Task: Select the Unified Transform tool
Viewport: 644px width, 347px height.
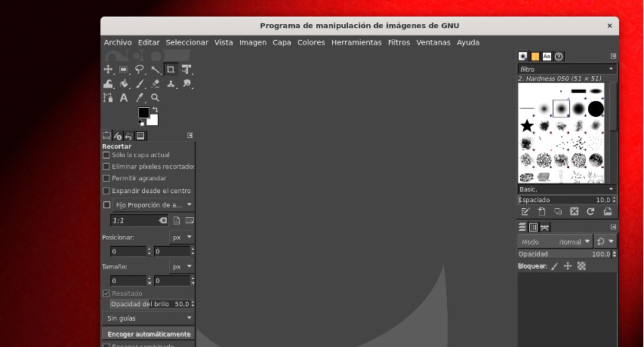Action: (186, 69)
